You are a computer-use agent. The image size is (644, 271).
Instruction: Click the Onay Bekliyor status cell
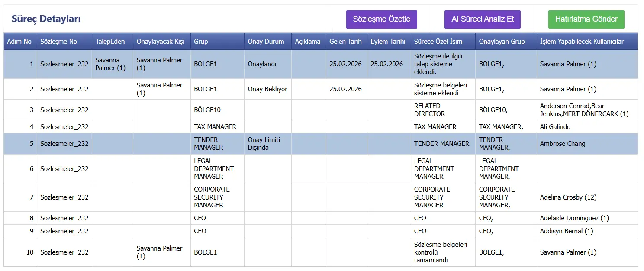tap(267, 89)
